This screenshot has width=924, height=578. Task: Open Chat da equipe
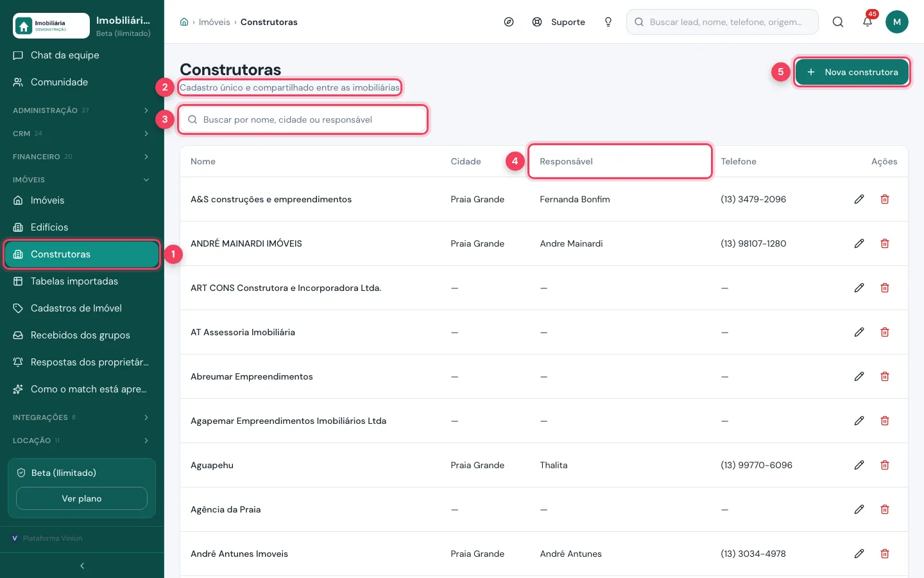(82, 55)
